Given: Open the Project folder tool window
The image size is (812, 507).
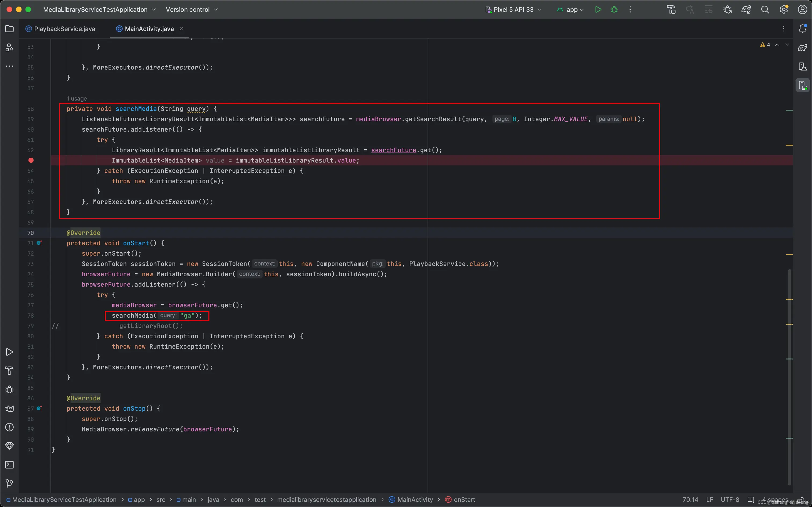Looking at the screenshot, I should pyautogui.click(x=9, y=29).
